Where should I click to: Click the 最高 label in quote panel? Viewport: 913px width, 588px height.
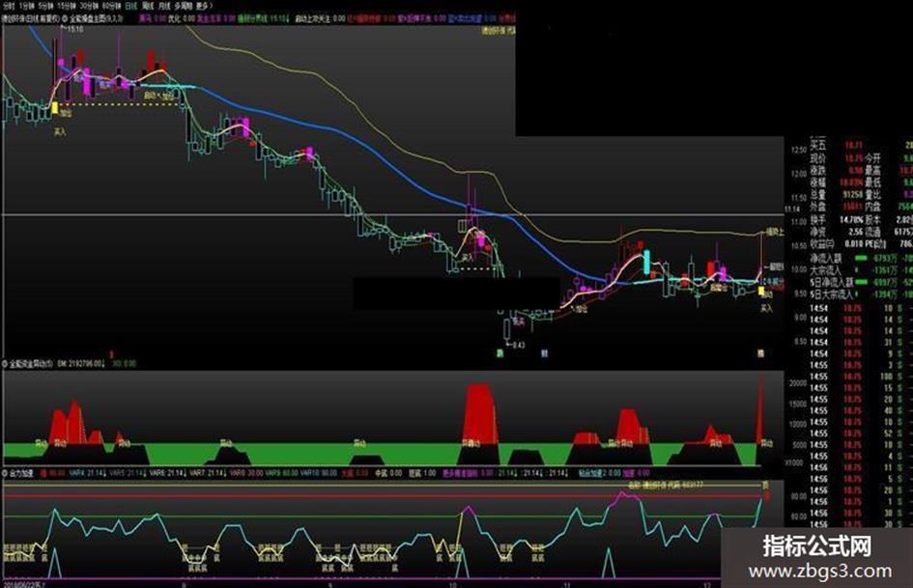click(872, 170)
